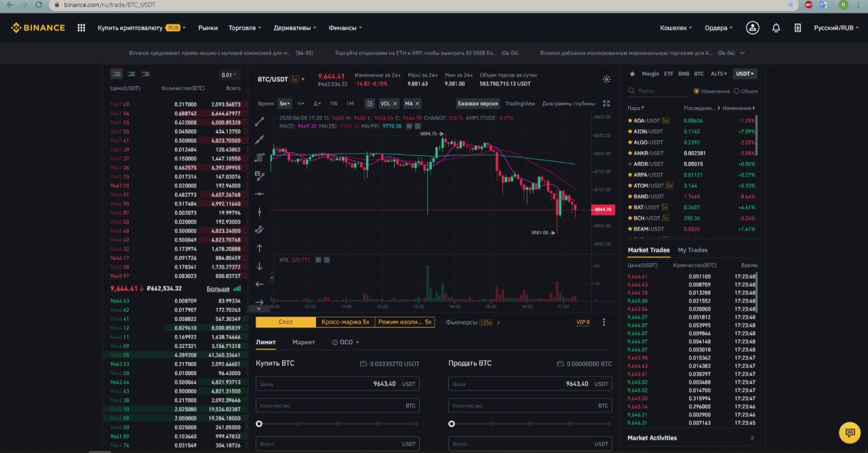
Task: Select the Fibonacci retracement tool
Action: pyautogui.click(x=259, y=230)
